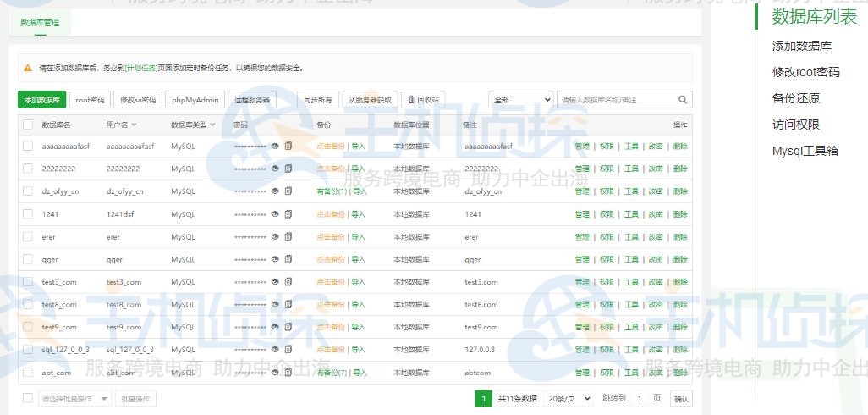The width and height of the screenshot is (868, 415).
Task: Copy password of abt_com database
Action: 288,373
